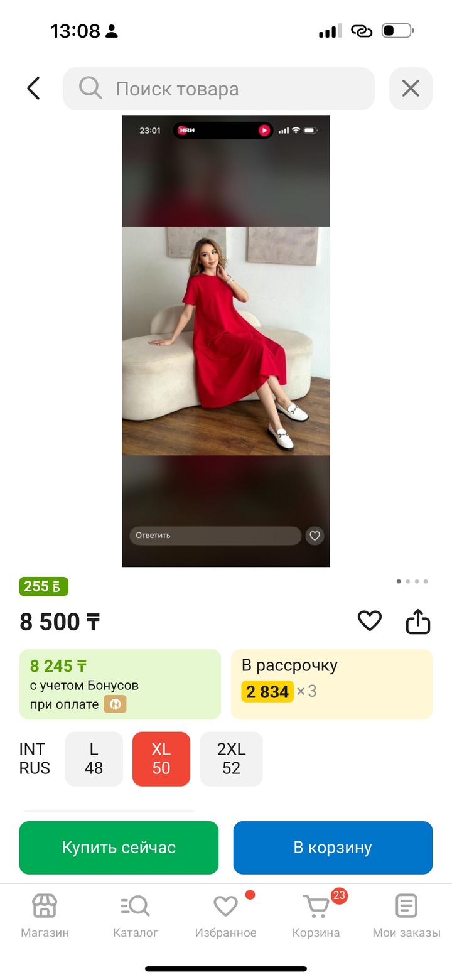The width and height of the screenshot is (452, 980).
Task: Select size 2XL 52
Action: pyautogui.click(x=231, y=758)
